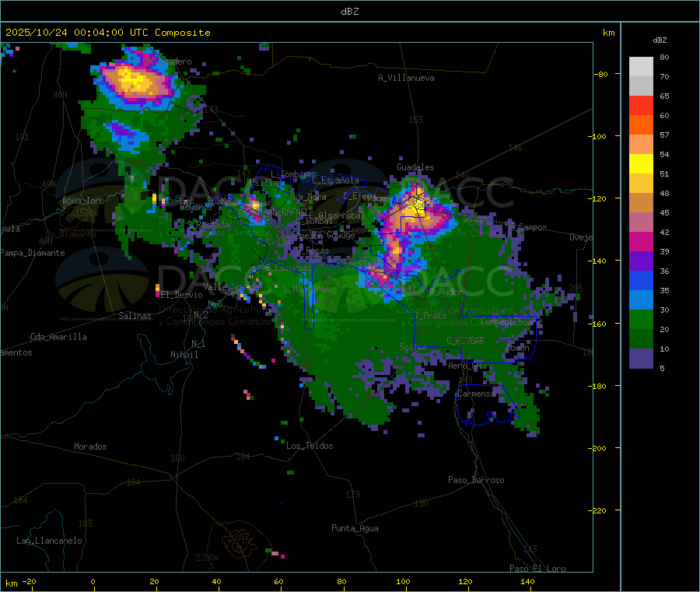Click the Valle_Grande map label
This screenshot has height=592, width=700.
[231, 287]
